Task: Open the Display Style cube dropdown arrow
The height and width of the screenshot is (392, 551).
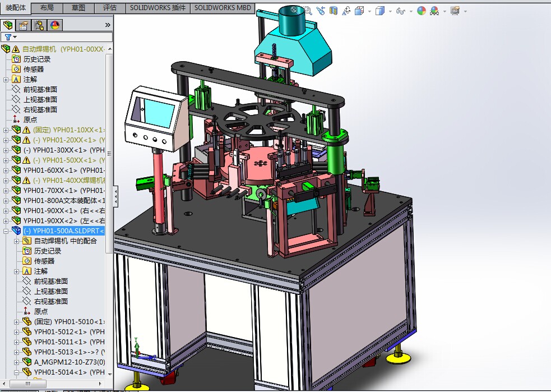Action: pos(390,11)
